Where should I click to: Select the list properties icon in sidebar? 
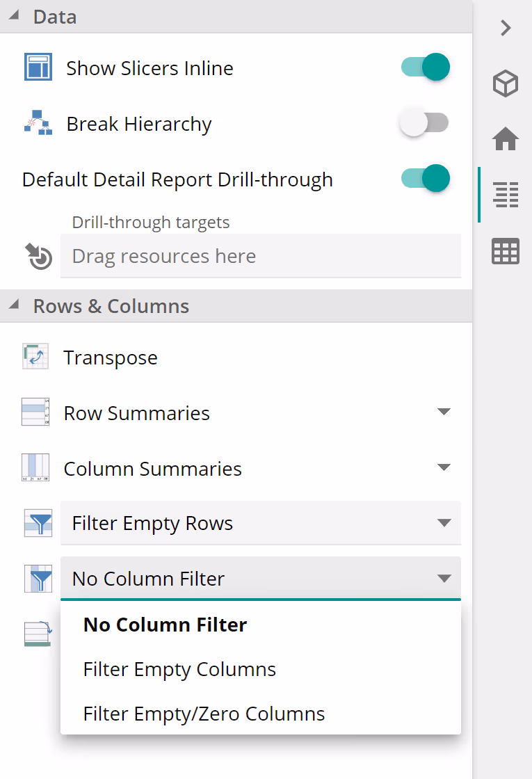(x=506, y=195)
